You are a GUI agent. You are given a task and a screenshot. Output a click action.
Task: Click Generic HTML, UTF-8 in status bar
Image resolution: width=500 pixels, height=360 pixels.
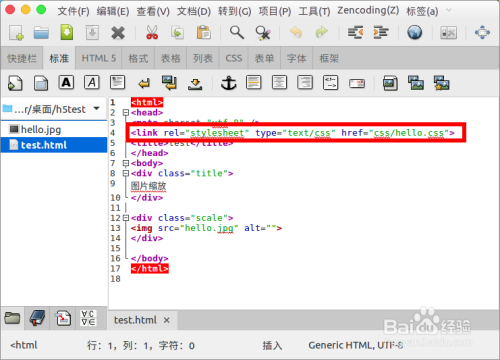356,345
